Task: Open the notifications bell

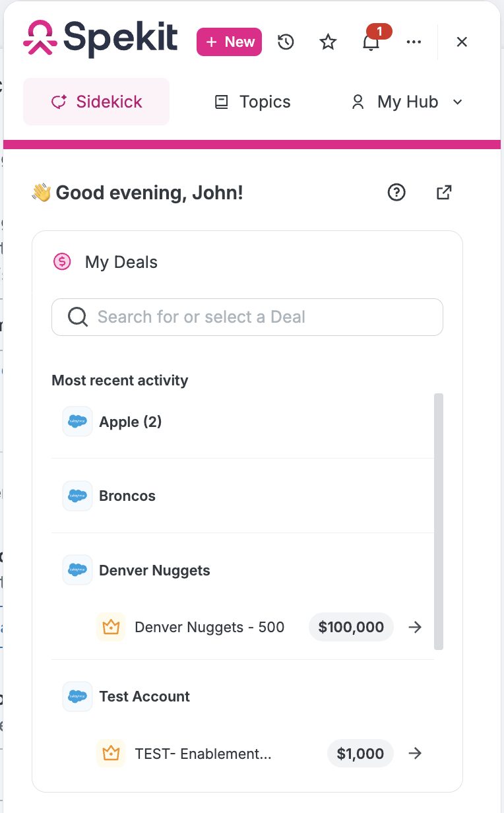Action: click(x=371, y=43)
